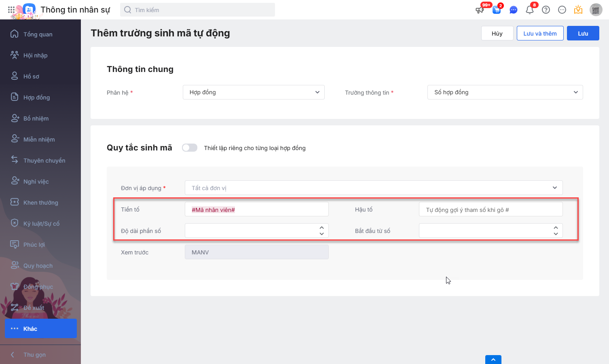The height and width of the screenshot is (364, 609).
Task: Select Khen thưởng from the sidebar
Action: pos(40,203)
